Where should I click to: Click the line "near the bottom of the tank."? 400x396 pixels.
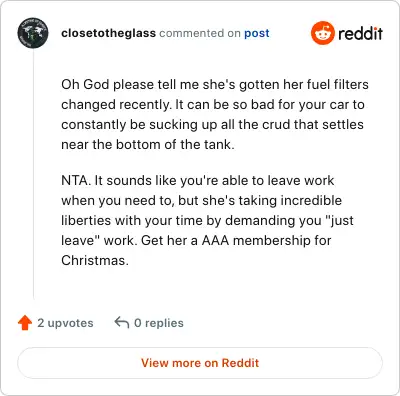point(148,144)
